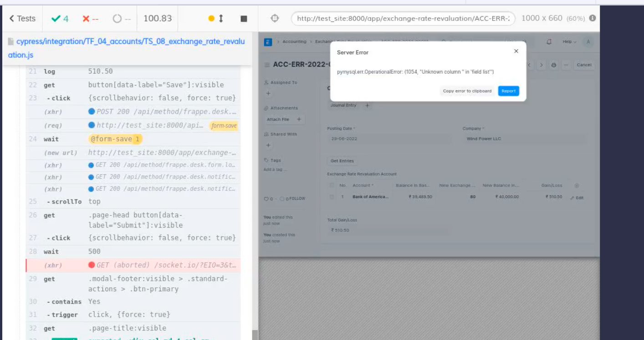The height and width of the screenshot is (340, 644).
Task: Open the ellipsis menu next to Cancel
Action: coord(566,65)
